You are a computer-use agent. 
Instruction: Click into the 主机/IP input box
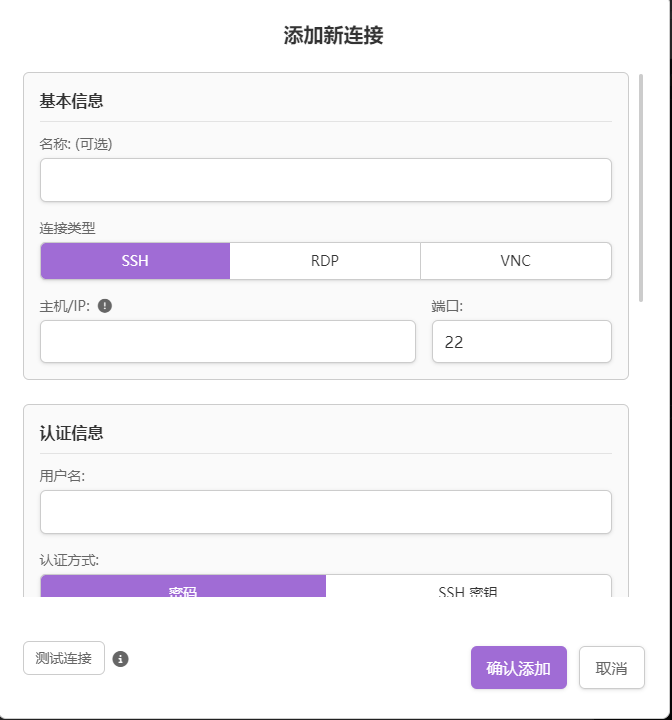point(227,342)
